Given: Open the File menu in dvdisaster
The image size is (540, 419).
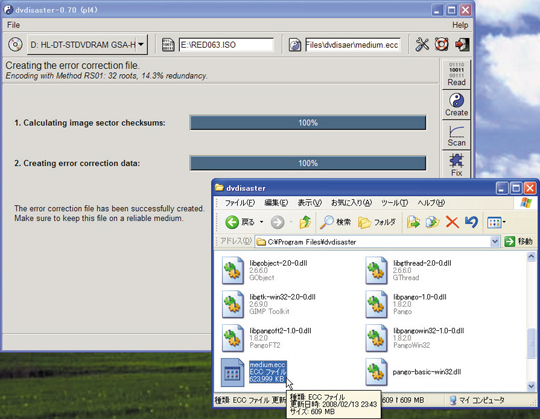Looking at the screenshot, I should pyautogui.click(x=13, y=25).
